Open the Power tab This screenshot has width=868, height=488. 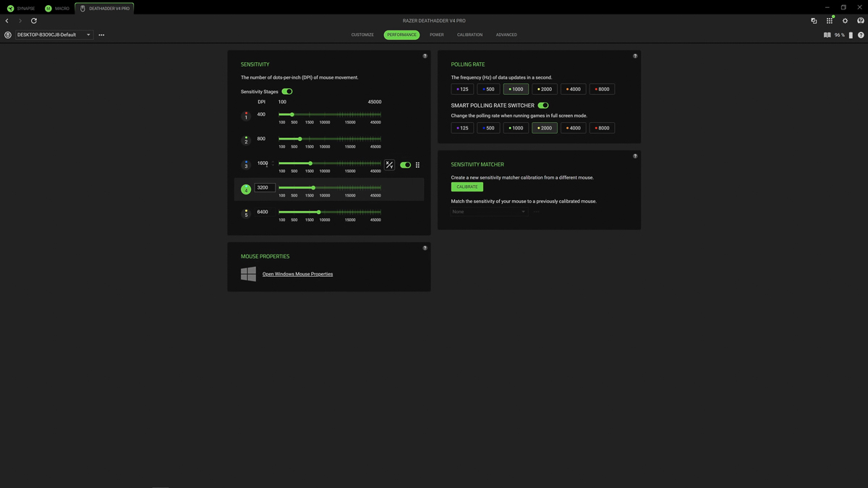tap(437, 35)
